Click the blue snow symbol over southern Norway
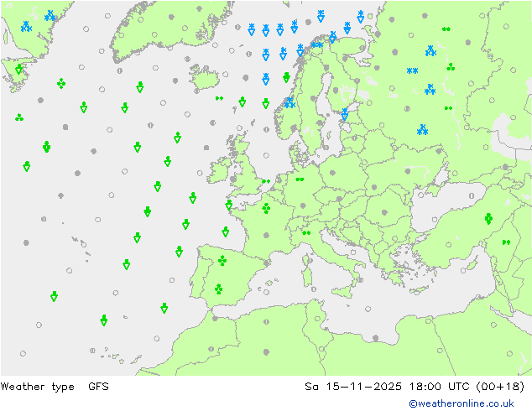532x411 pixels. (289, 102)
